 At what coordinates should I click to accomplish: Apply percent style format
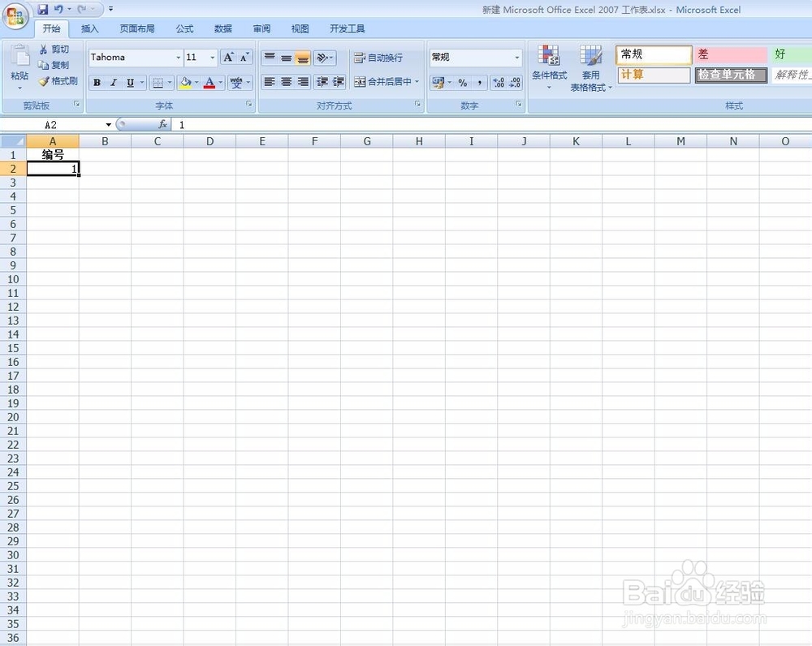tap(463, 83)
